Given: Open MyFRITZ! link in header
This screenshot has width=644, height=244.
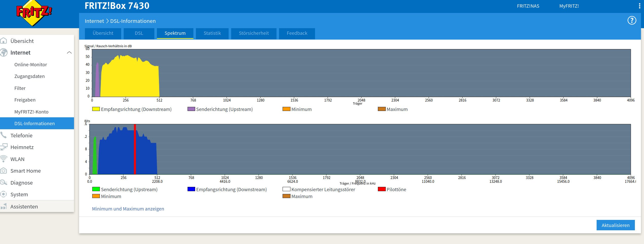Looking at the screenshot, I should click(x=569, y=6).
